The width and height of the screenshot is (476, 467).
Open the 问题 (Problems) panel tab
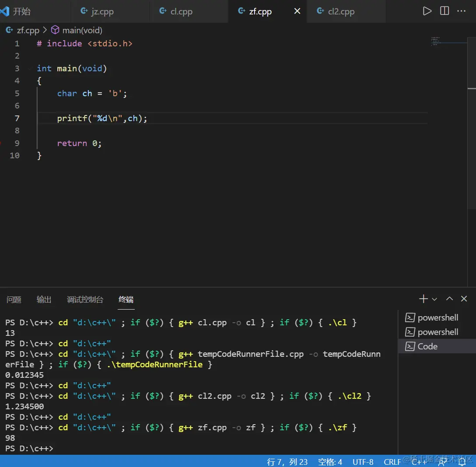tap(14, 300)
